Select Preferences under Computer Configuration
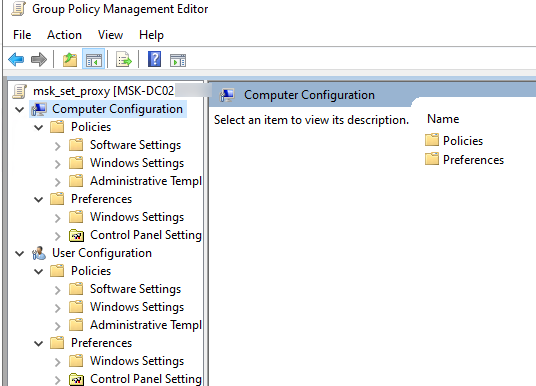Screen dimensions: 536x386 click(101, 199)
